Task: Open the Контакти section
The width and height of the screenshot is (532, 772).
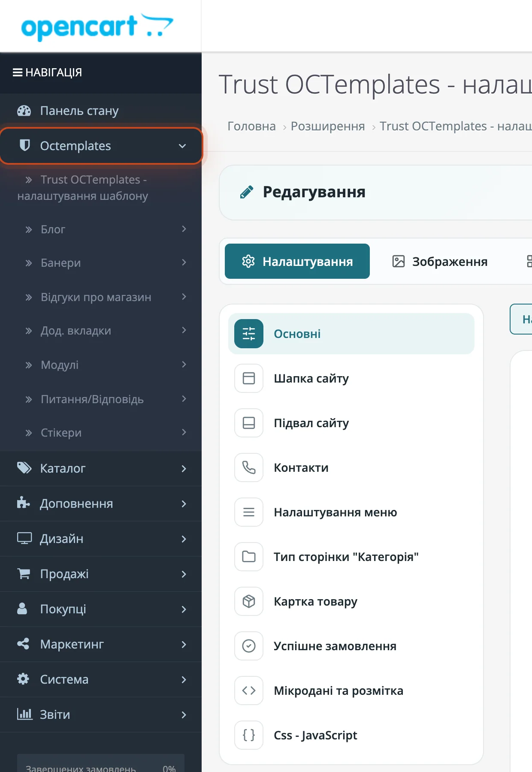Action: coord(351,467)
